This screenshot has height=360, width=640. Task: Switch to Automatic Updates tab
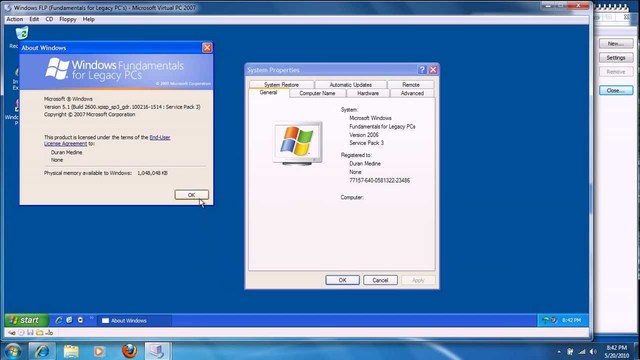tap(351, 84)
